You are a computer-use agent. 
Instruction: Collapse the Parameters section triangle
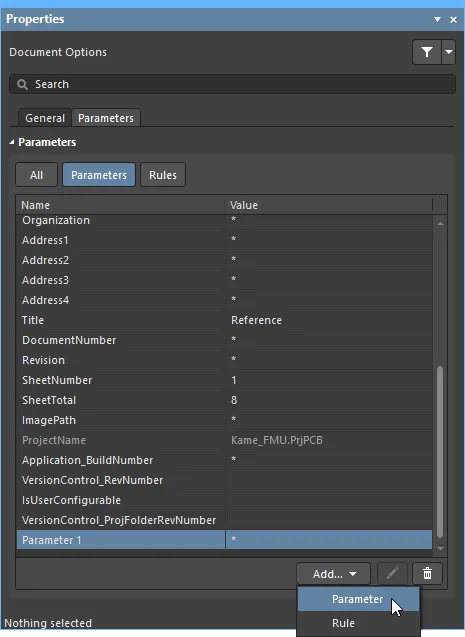coord(12,142)
